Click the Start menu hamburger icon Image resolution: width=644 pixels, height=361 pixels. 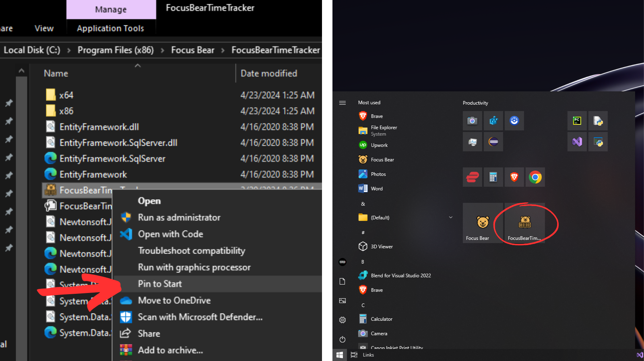(343, 103)
